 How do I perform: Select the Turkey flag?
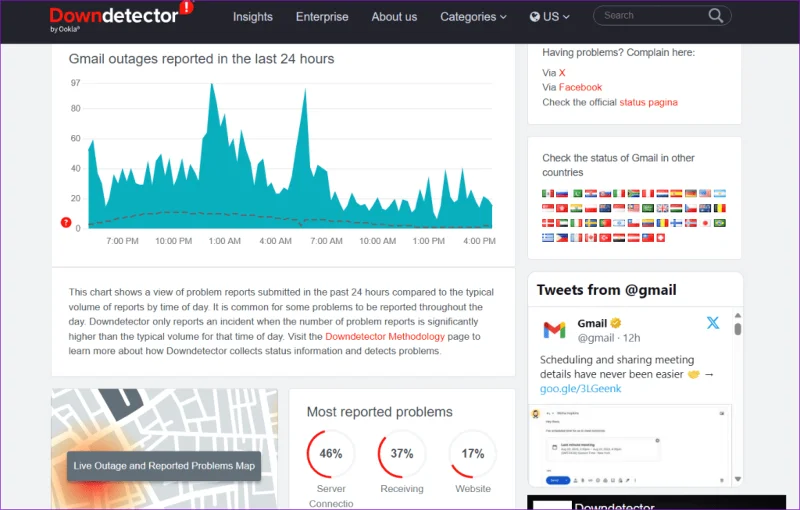click(x=605, y=238)
